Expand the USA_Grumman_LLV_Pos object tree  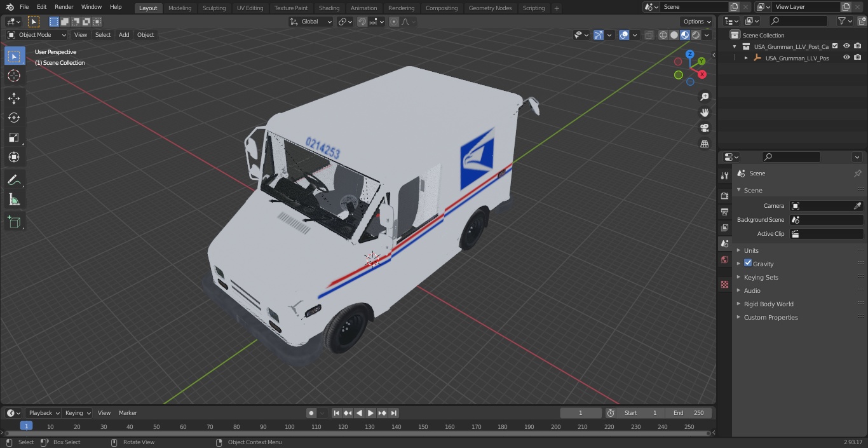click(746, 58)
